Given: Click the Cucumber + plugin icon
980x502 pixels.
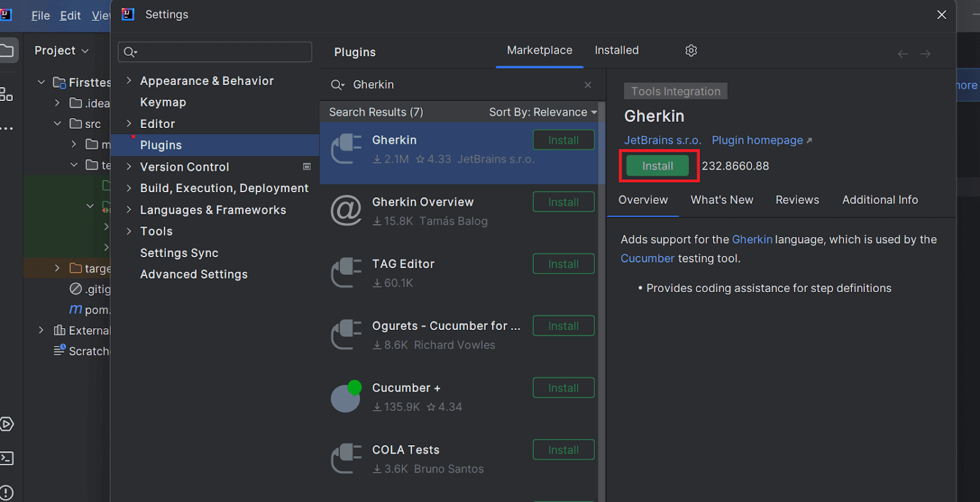Looking at the screenshot, I should 346,396.
